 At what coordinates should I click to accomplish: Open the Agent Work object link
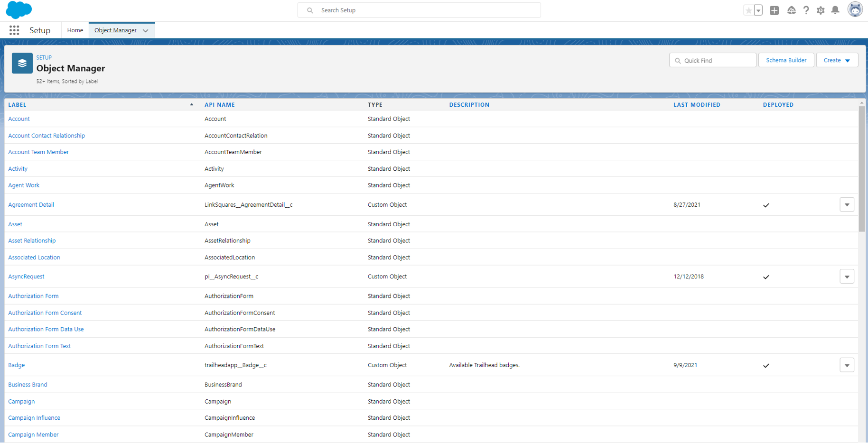24,185
